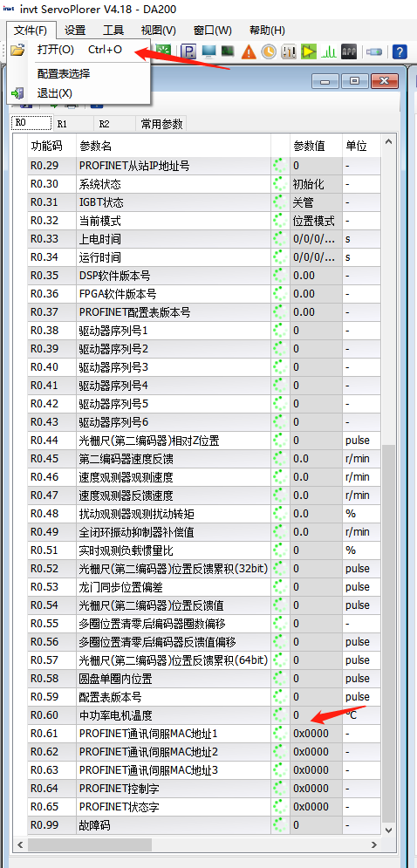The width and height of the screenshot is (417, 868).
Task: Click the vertical scrollbar thumb
Action: pos(389,632)
